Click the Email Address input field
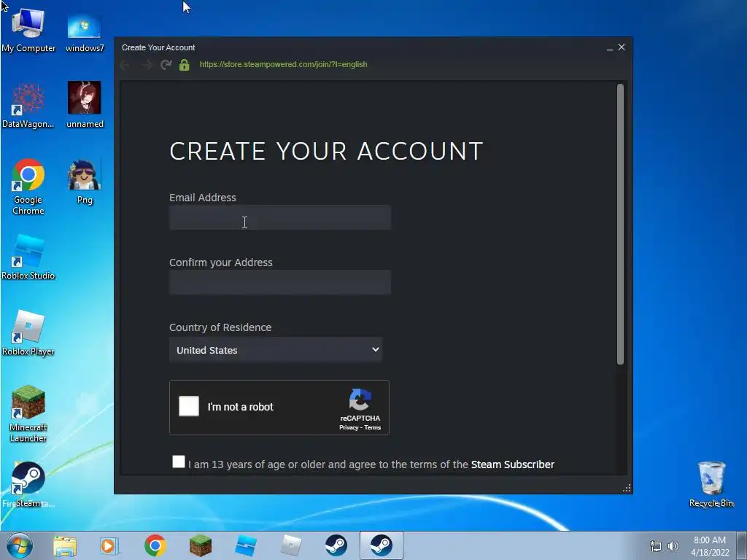747x560 pixels. coord(280,217)
